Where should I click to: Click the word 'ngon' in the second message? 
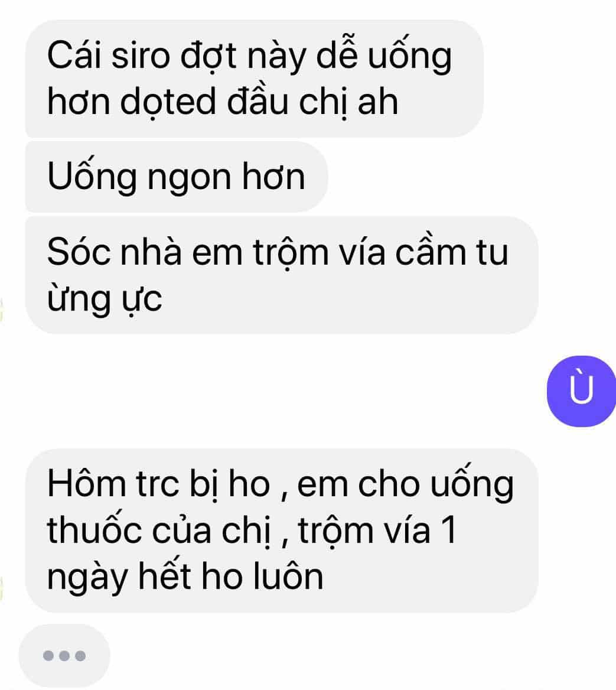(189, 178)
